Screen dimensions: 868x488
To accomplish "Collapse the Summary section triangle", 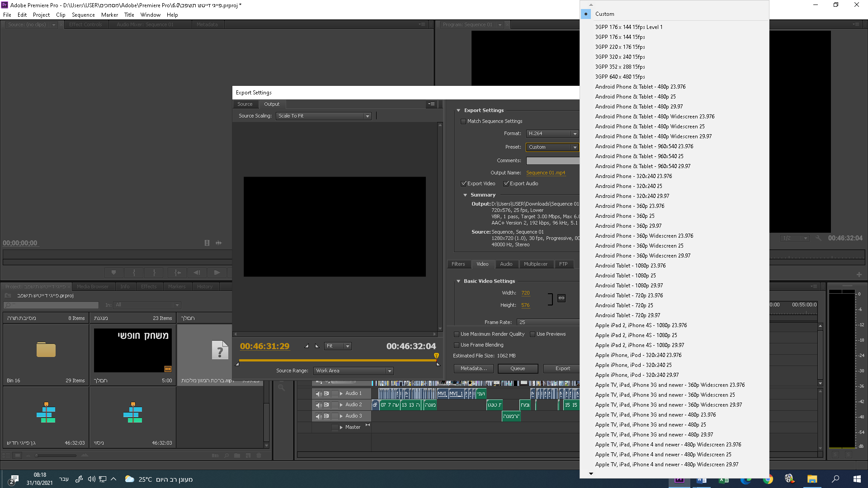I will click(465, 195).
